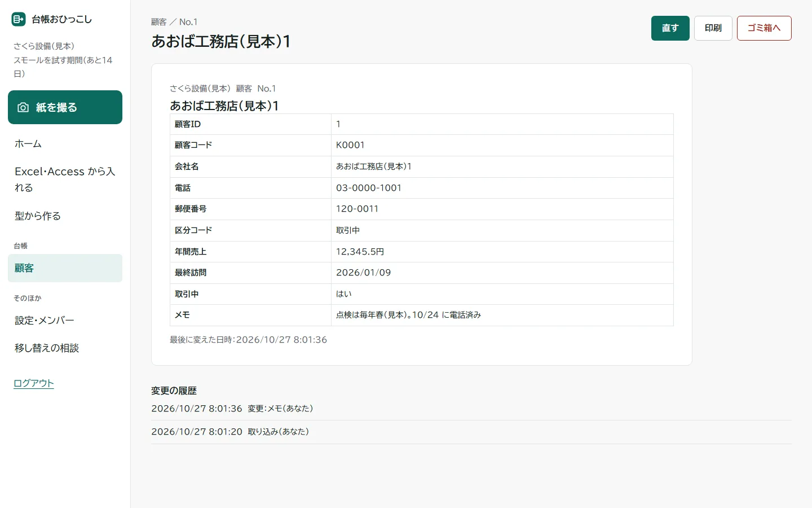Click customer code value K0001
Image resolution: width=812 pixels, height=508 pixels.
pyautogui.click(x=350, y=145)
